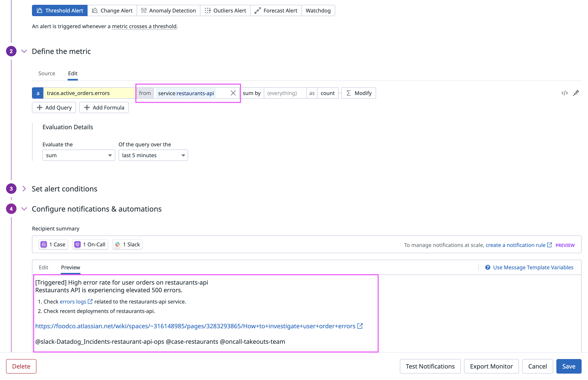Viewport: 588px width, 380px height.
Task: Click the step 4 number marker
Action: [11, 209]
